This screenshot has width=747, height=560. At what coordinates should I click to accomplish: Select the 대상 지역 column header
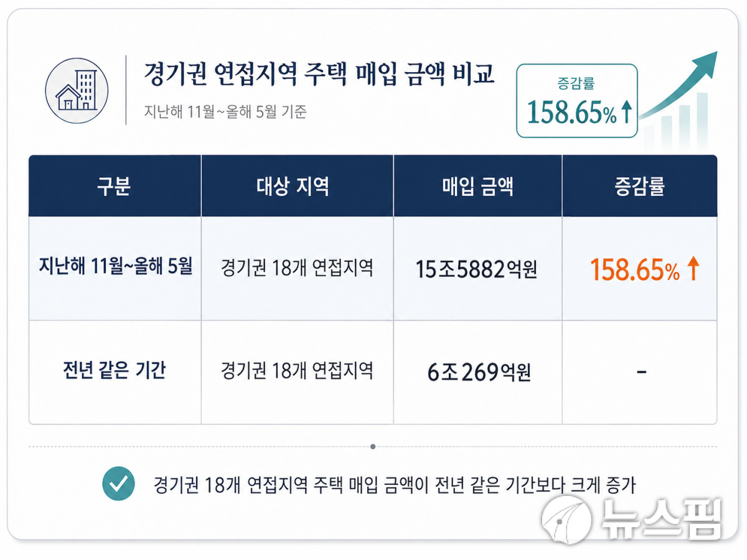pos(298,186)
